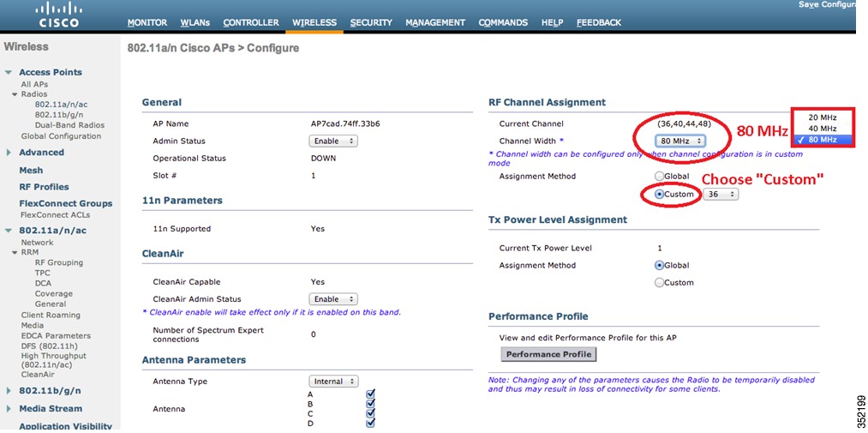868x433 pixels.
Task: Open the MONITOR menu
Action: tap(147, 22)
